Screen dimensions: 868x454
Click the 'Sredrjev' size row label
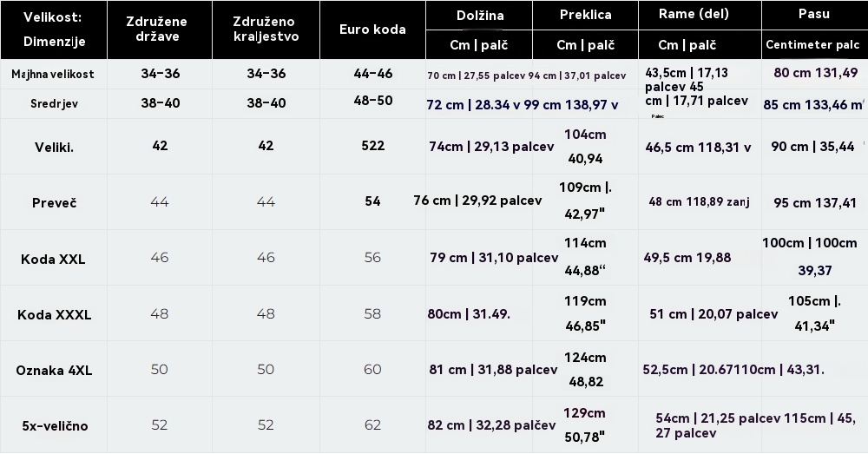[x=53, y=103]
